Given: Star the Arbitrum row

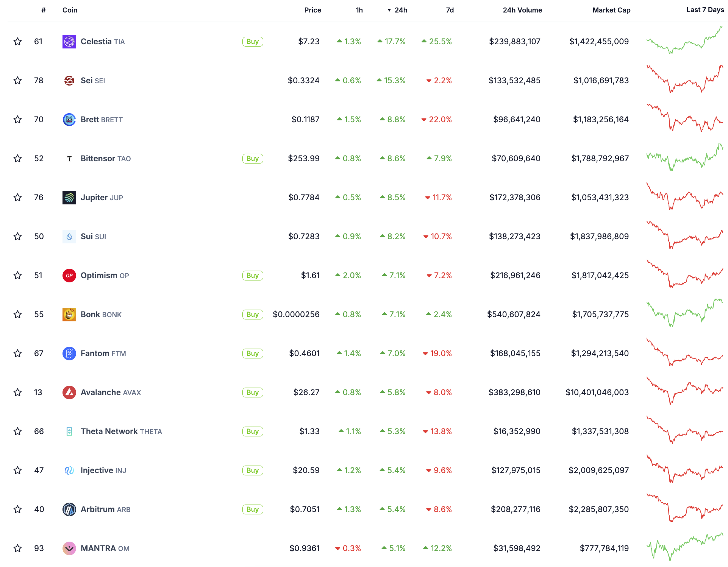Looking at the screenshot, I should [x=17, y=509].
